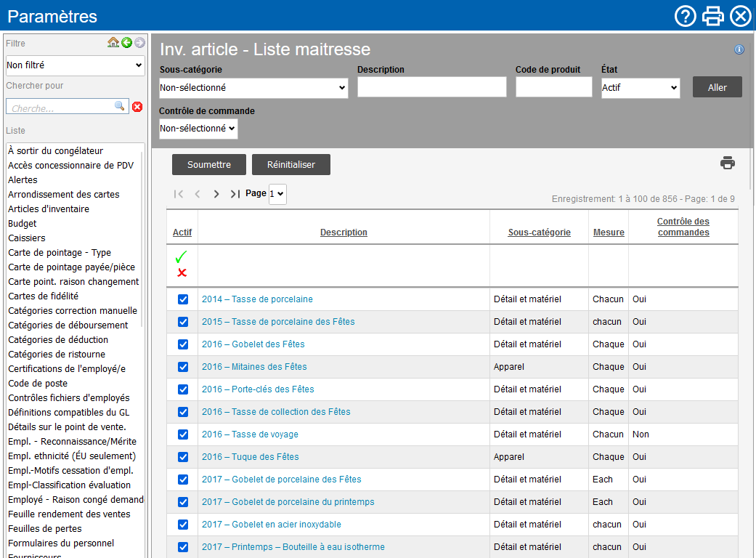Click the home icon in the filter panel
The image size is (756, 558).
(113, 43)
